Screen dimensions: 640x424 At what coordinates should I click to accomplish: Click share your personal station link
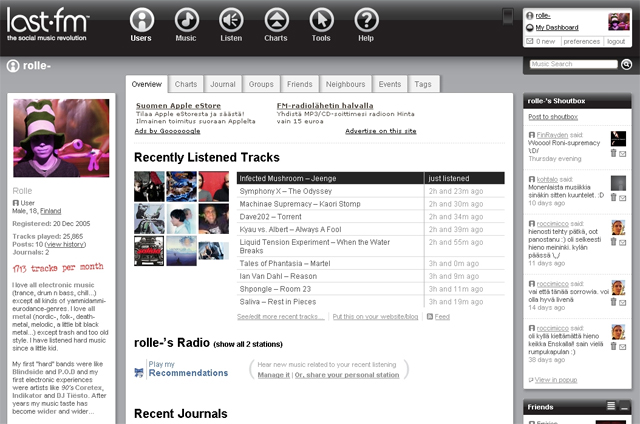tap(347, 375)
